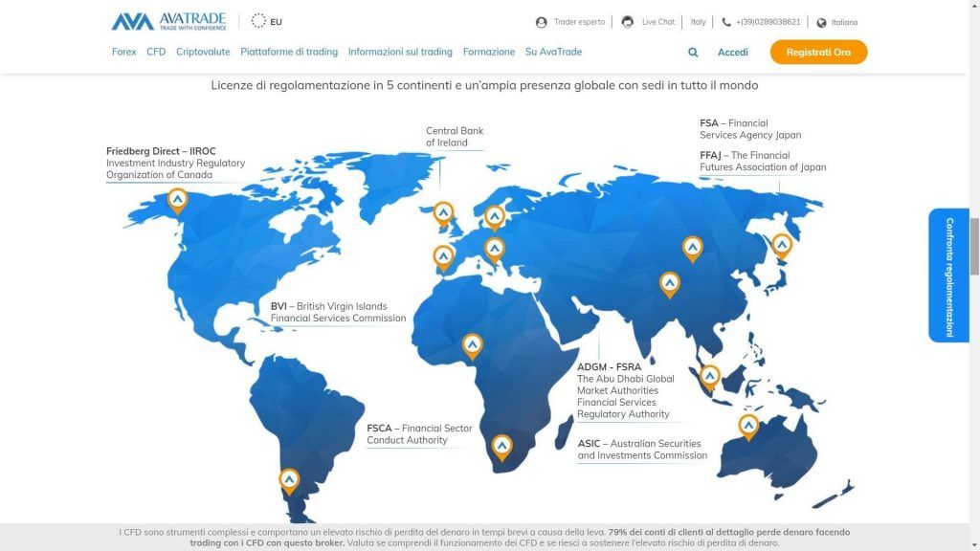Click the phone icon by the number
This screenshot has width=980, height=551.
pos(725,22)
